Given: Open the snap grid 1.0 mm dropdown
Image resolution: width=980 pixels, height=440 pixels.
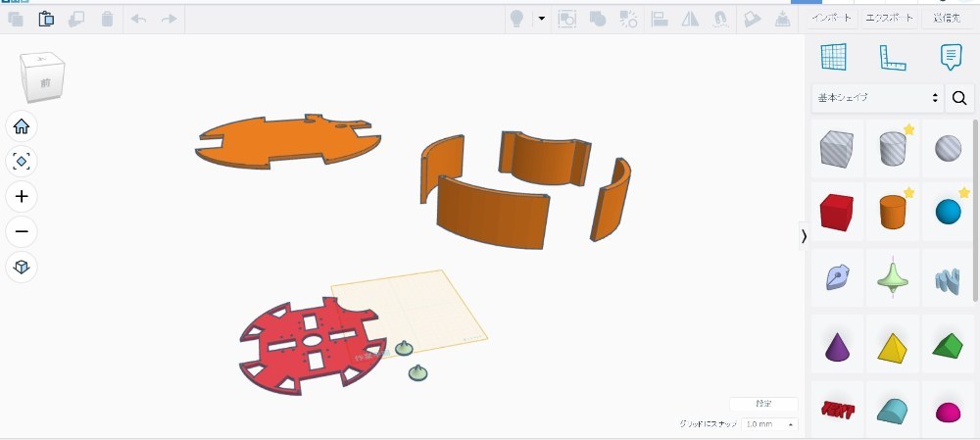Looking at the screenshot, I should pos(769,424).
